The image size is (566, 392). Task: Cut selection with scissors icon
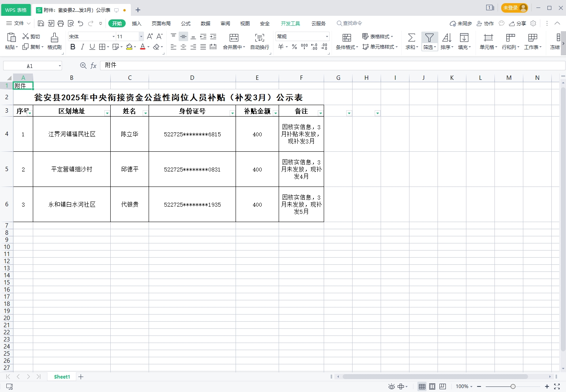pos(26,36)
